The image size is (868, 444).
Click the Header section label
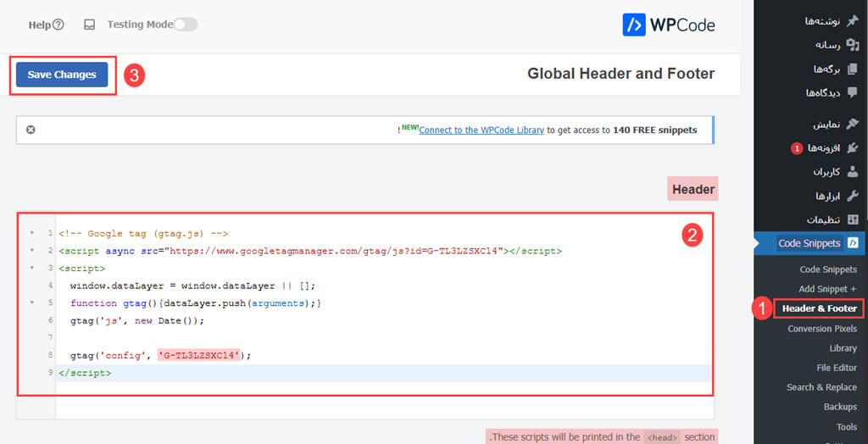pos(693,189)
